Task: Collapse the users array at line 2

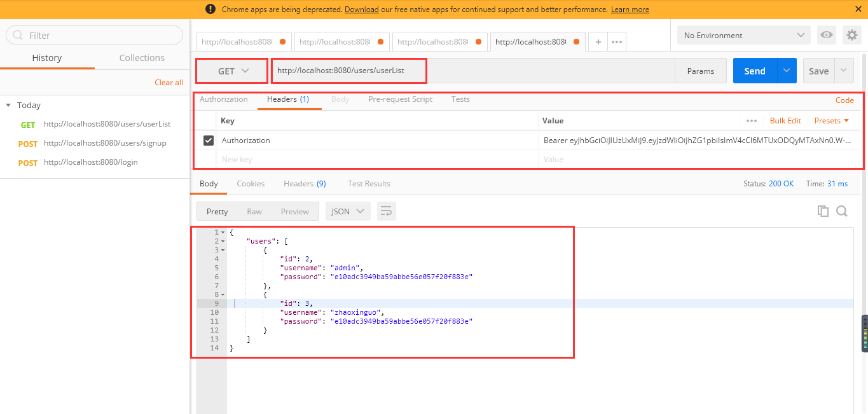Action: click(223, 241)
